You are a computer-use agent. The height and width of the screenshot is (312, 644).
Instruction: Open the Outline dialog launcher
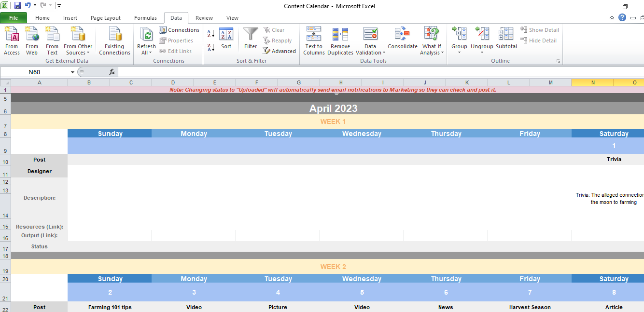[558, 61]
